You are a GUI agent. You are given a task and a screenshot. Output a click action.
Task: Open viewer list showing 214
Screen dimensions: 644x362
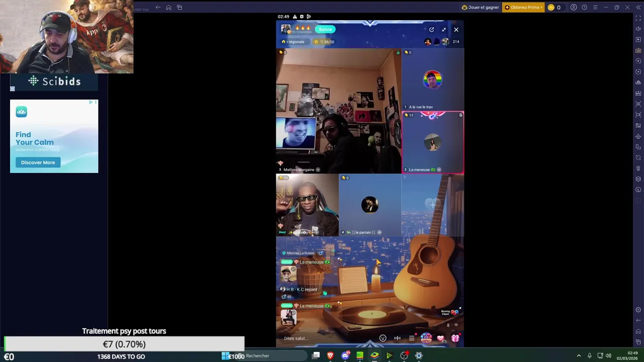point(456,42)
